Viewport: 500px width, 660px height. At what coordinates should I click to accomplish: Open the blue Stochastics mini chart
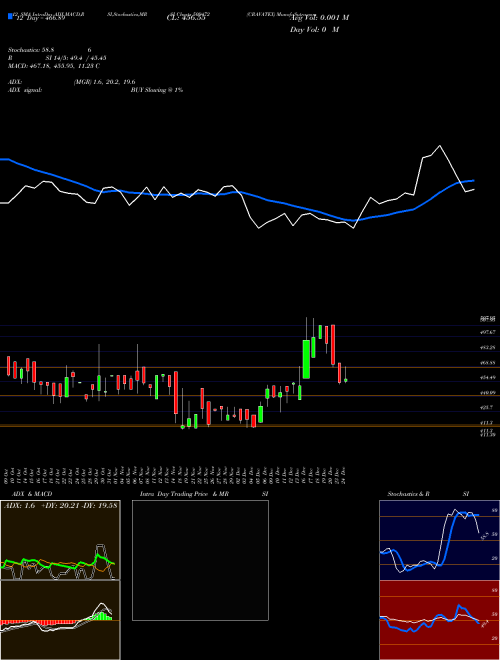click(439, 540)
